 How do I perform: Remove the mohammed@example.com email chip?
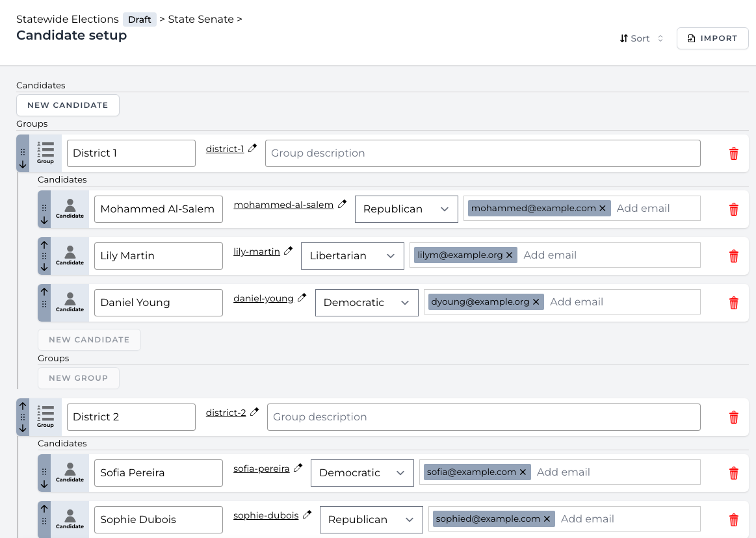coord(603,208)
